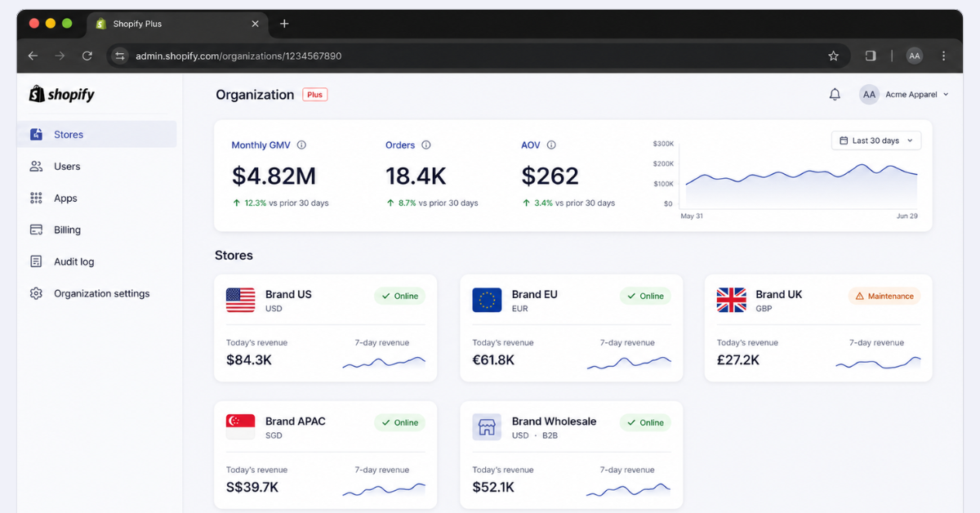Click the AA browser profile icon
980x513 pixels.
[x=915, y=56]
